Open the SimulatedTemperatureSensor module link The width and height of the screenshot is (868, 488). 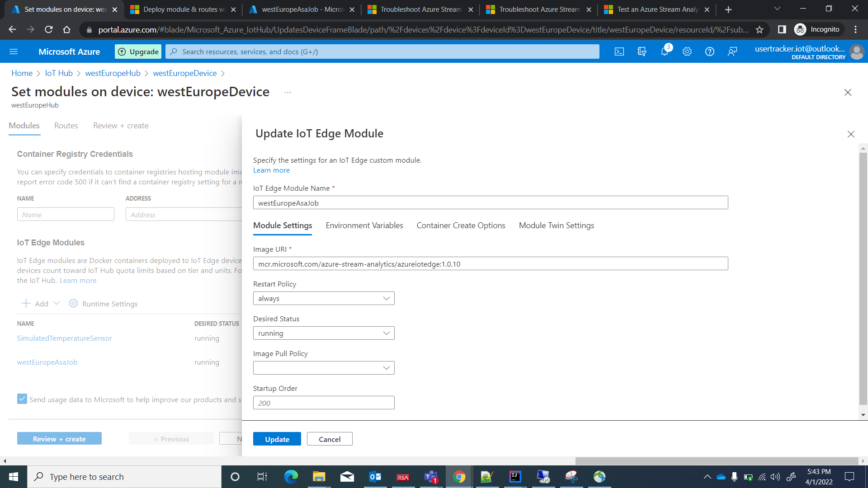tap(64, 338)
